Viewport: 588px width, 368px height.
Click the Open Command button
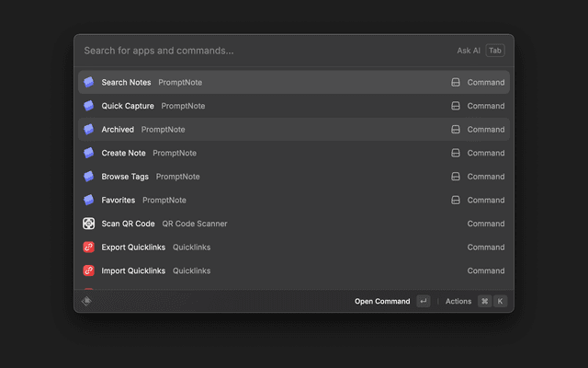(382, 301)
